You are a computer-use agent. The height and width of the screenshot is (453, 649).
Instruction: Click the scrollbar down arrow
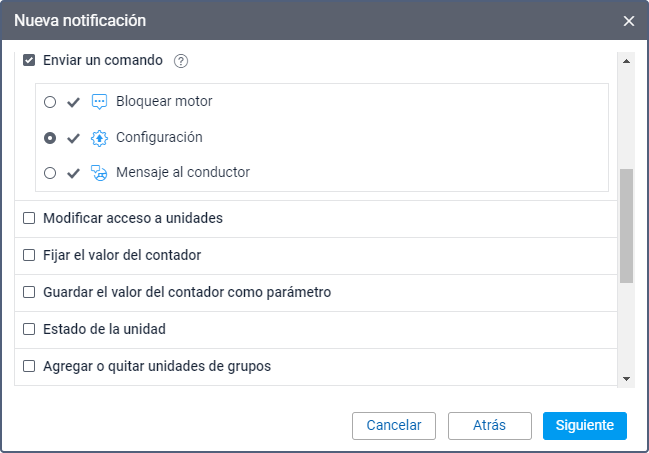pyautogui.click(x=626, y=379)
